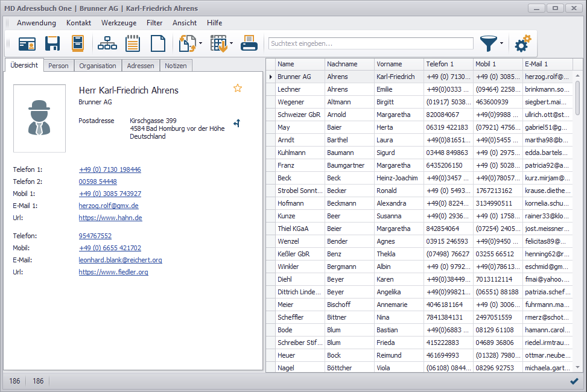Switch to the Organisation tab
This screenshot has height=392, width=587.
(98, 66)
